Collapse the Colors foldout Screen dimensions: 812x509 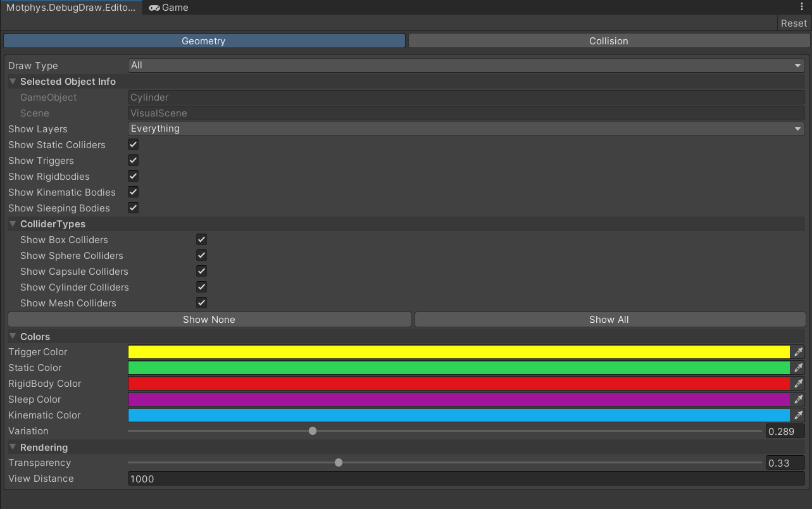click(x=13, y=336)
